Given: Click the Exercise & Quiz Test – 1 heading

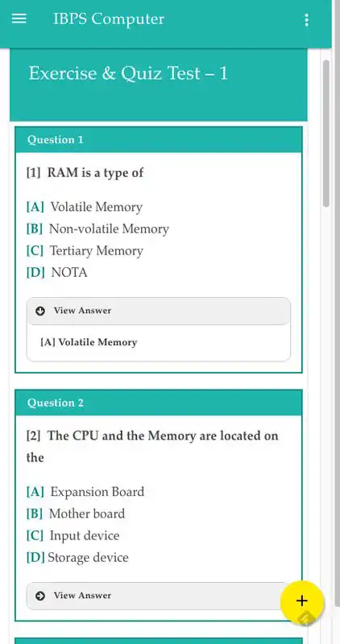Looking at the screenshot, I should pos(128,73).
